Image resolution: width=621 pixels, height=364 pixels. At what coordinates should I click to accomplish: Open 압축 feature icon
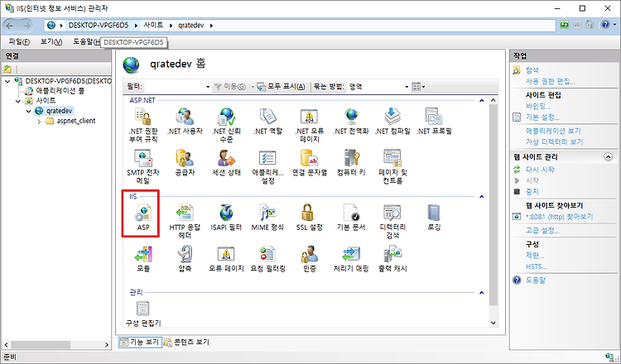pos(185,259)
